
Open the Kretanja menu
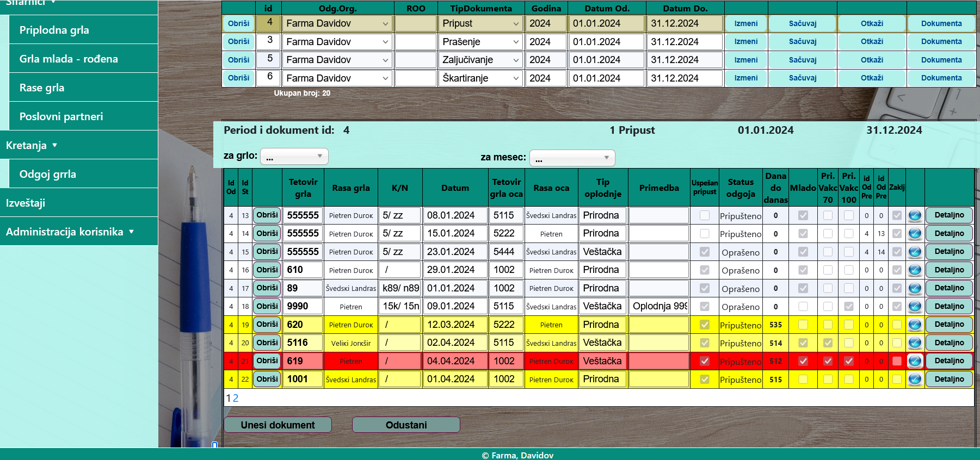32,145
